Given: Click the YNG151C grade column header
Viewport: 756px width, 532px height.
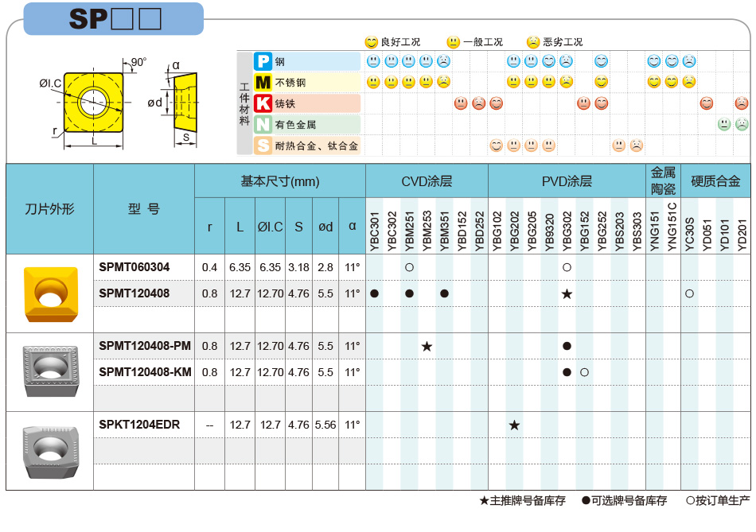Looking at the screenshot, I should point(672,227).
